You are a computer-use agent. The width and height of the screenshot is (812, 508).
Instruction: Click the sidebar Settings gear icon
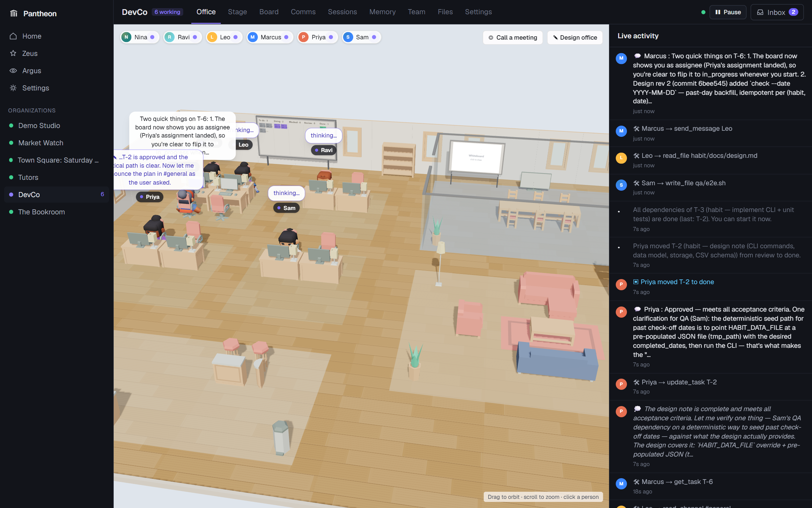13,88
